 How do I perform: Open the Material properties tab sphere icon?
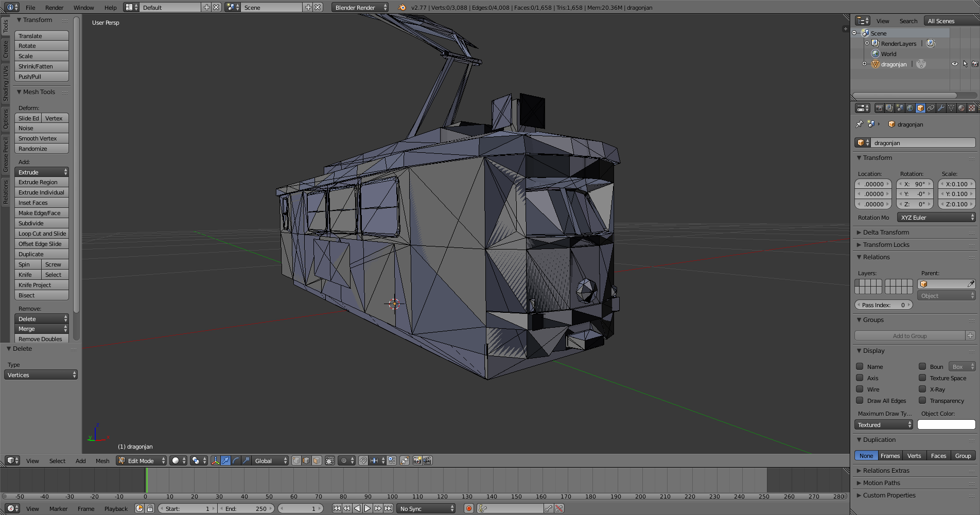point(961,108)
